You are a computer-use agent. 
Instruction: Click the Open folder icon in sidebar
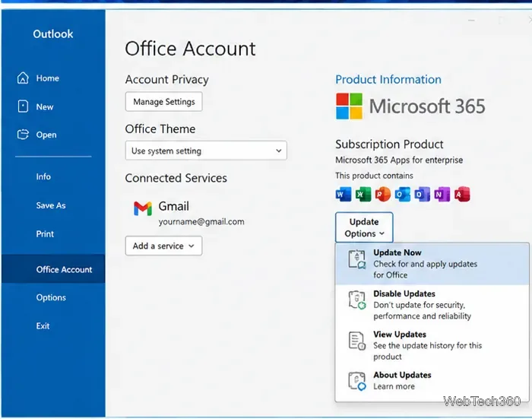23,135
